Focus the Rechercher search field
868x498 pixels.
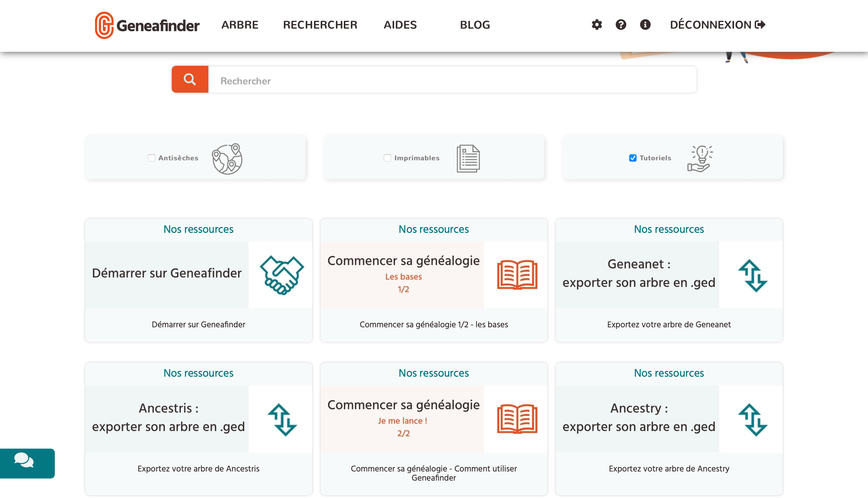click(453, 80)
